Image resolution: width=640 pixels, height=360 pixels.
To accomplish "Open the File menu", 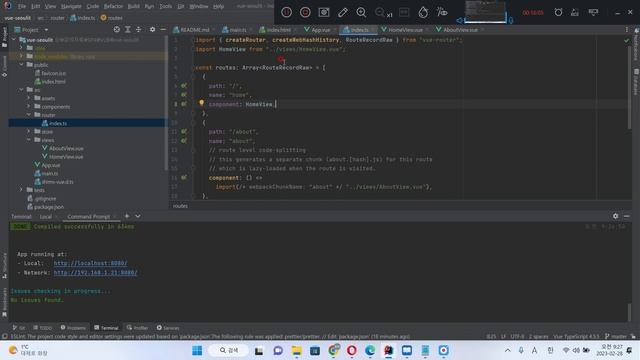I will pyautogui.click(x=22, y=7).
